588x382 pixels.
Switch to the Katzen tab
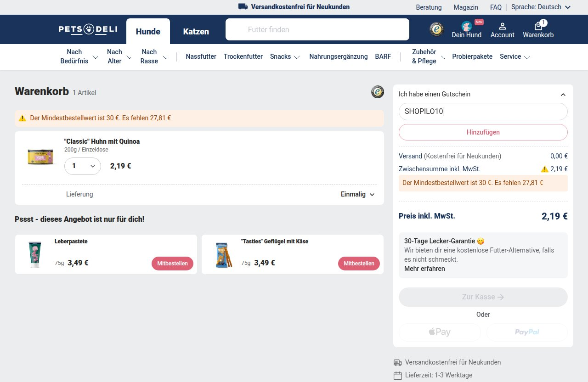(x=196, y=31)
